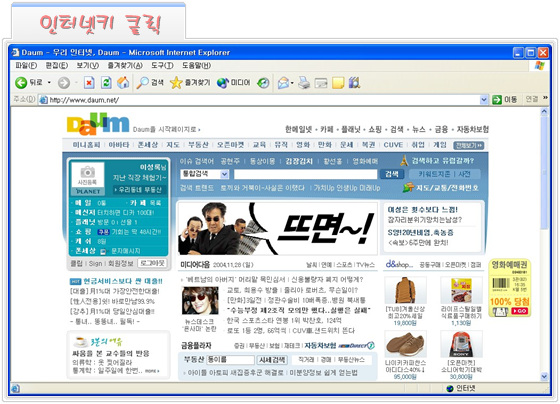Click the 상세검색 real estate button
Viewport: 560px width, 404px height.
point(272,360)
